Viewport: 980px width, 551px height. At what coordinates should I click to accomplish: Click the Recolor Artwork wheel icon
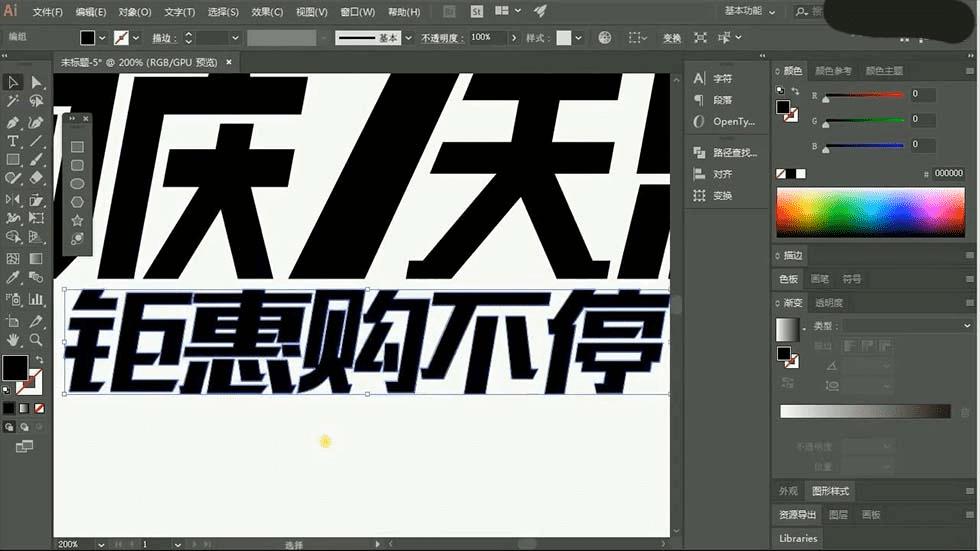tap(604, 37)
